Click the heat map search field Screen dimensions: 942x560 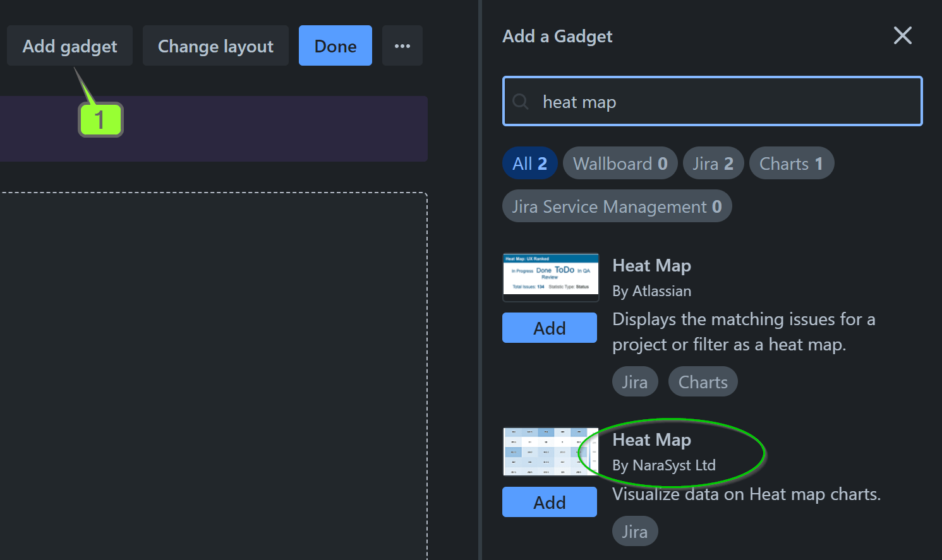(x=712, y=101)
